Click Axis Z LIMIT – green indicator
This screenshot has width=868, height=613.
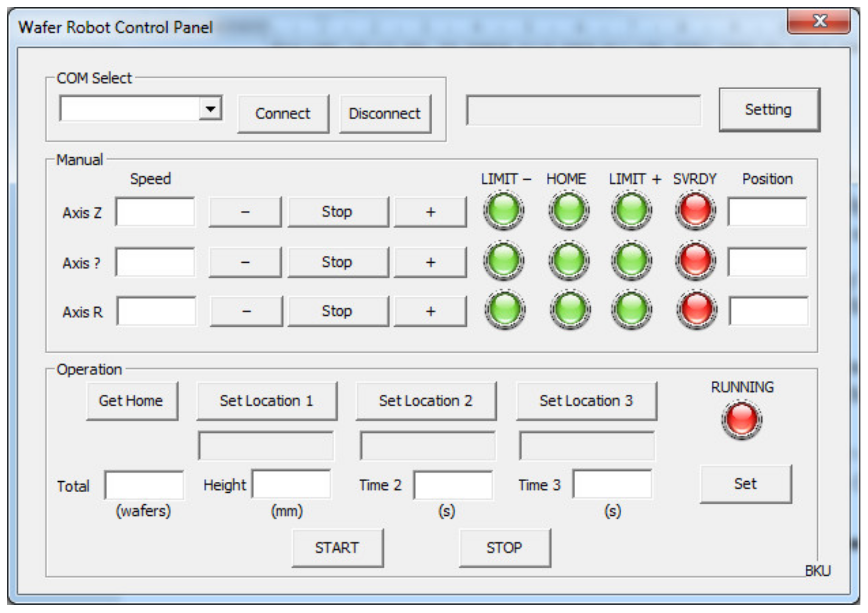(503, 210)
